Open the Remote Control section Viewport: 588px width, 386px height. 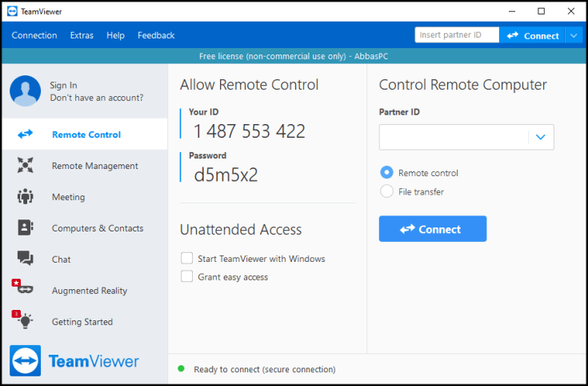click(85, 134)
